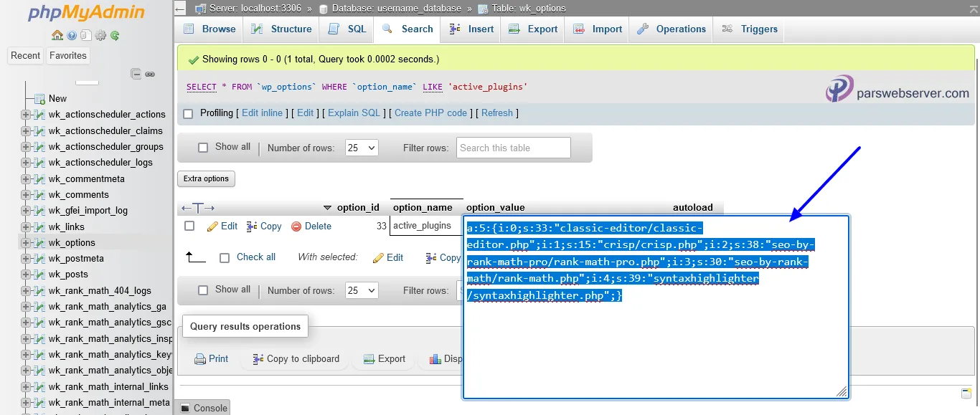Open phpMyAdmin documentation help icon
Viewport: 980px width, 415px height.
(72, 35)
